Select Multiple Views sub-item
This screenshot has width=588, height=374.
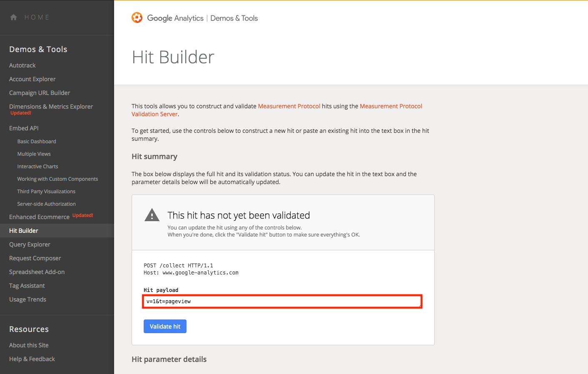pos(34,154)
